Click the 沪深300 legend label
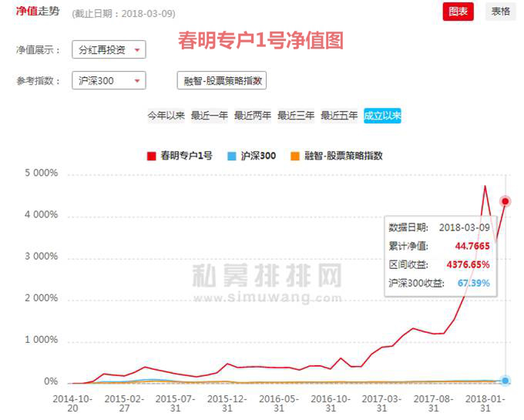524x420 pixels. click(x=258, y=156)
